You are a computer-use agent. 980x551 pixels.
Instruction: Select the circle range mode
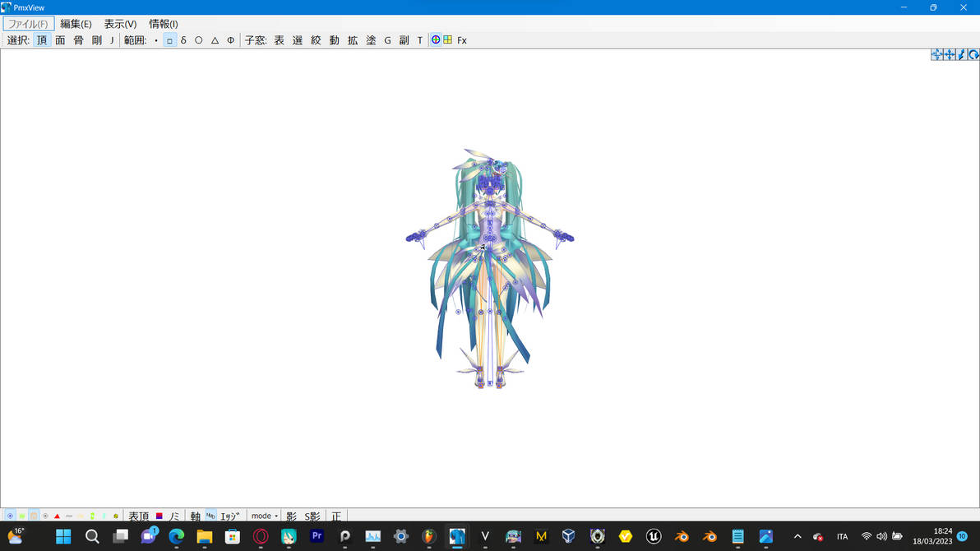pos(199,40)
